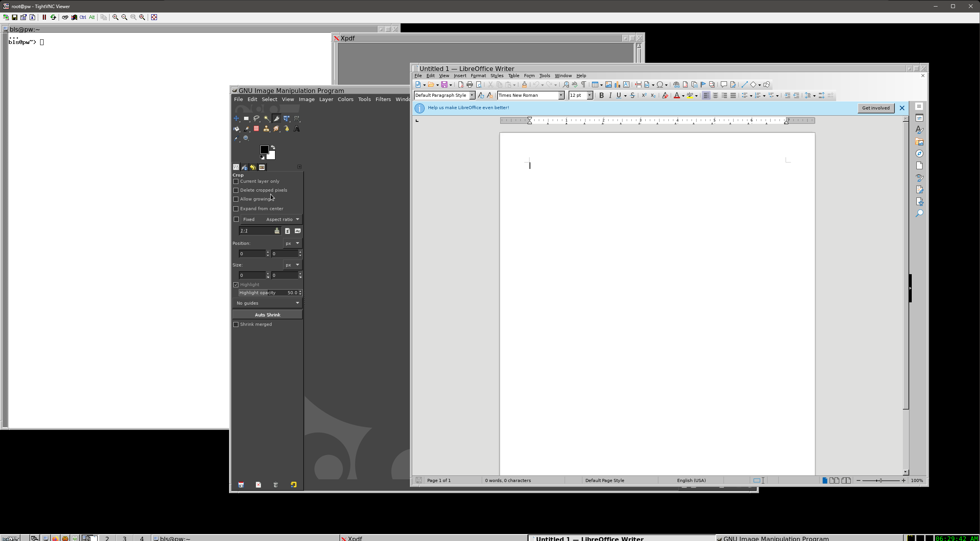980x541 pixels.
Task: Click the swap foreground/background colors arrow
Action: point(273,147)
